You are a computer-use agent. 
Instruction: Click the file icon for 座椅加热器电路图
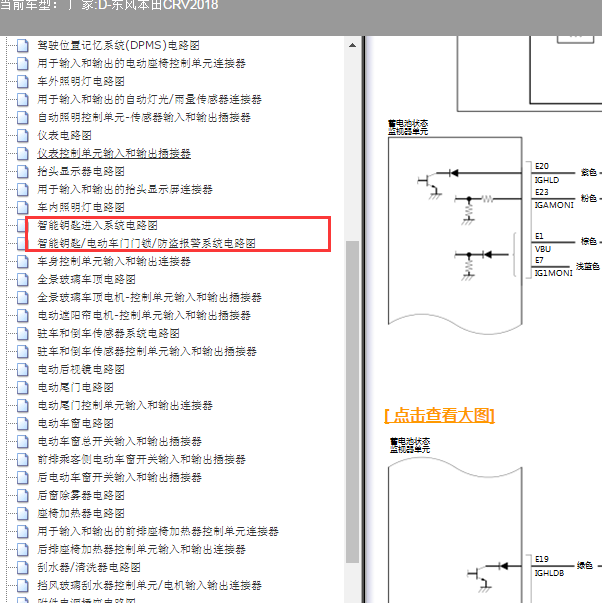[x=23, y=513]
